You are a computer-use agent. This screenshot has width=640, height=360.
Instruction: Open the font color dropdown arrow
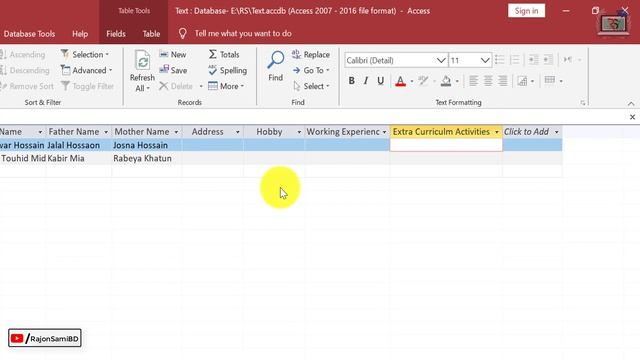[x=412, y=81]
